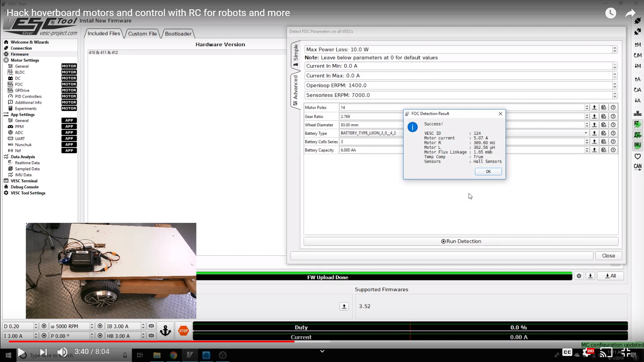The image size is (644, 362).
Task: Click upload icon beside Battery Capacity
Action: point(594,150)
